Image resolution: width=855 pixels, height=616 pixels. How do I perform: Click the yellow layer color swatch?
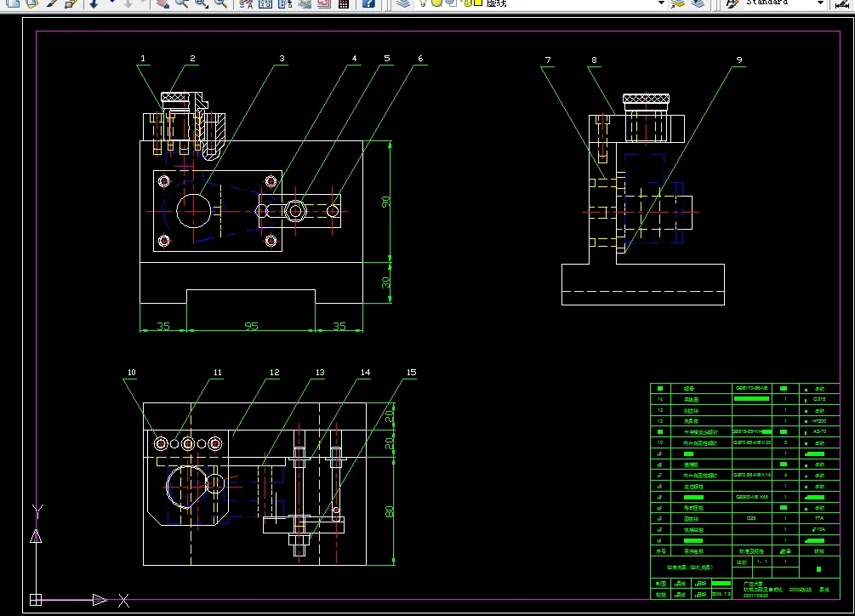(478, 3)
